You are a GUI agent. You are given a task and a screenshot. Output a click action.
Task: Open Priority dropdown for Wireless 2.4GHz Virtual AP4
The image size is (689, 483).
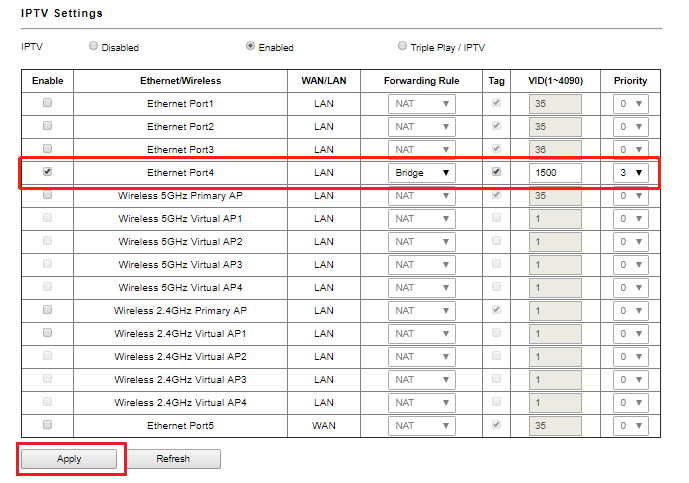631,403
